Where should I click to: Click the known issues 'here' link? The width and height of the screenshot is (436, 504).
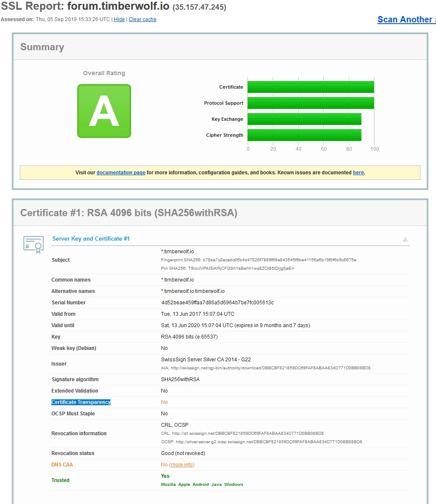[358, 173]
